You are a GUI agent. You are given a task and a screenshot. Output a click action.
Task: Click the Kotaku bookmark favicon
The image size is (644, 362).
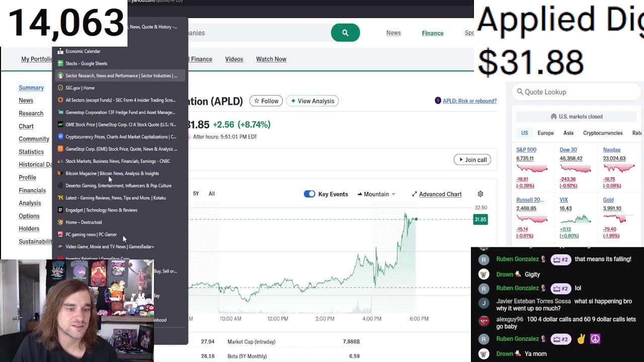click(x=60, y=198)
